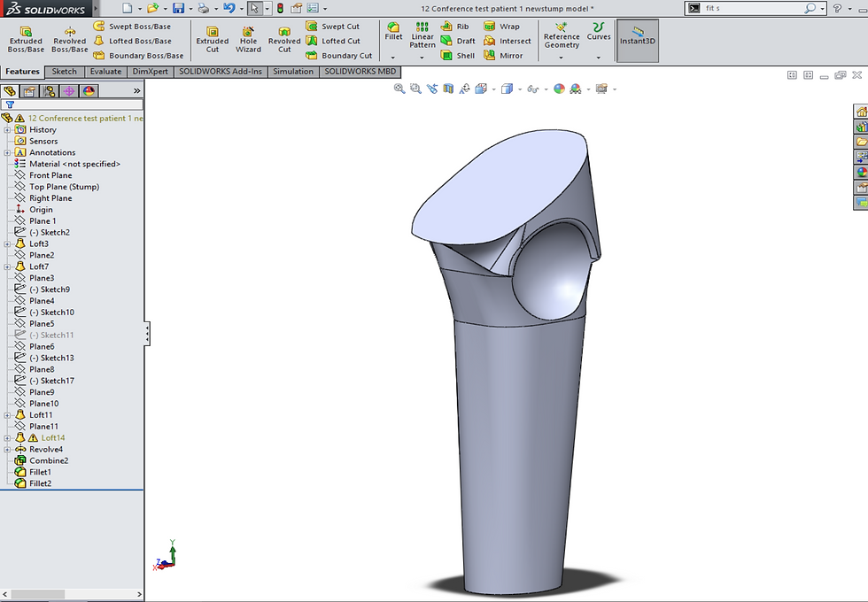Select the Wrap tool
Screen dimensions: 868x602
(x=501, y=26)
